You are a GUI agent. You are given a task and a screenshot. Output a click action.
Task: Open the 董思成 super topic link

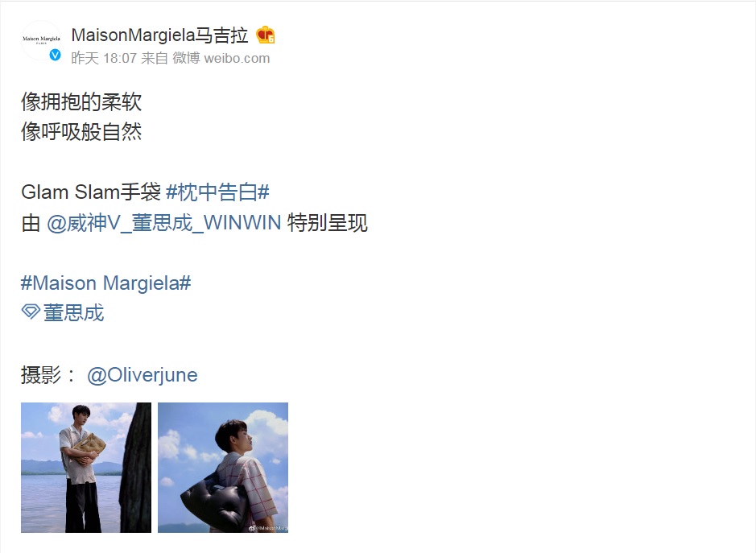point(74,313)
